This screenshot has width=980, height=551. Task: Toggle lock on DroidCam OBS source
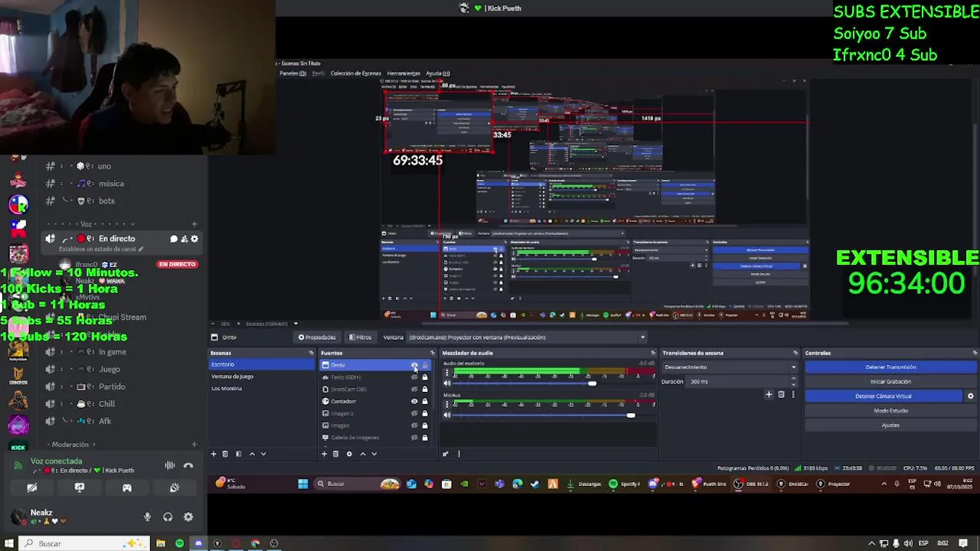[x=425, y=390]
